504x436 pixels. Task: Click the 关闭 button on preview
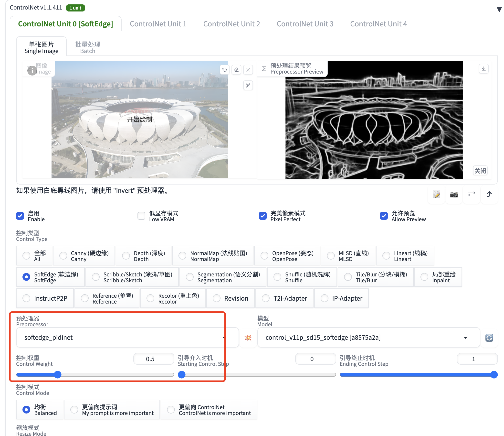480,171
